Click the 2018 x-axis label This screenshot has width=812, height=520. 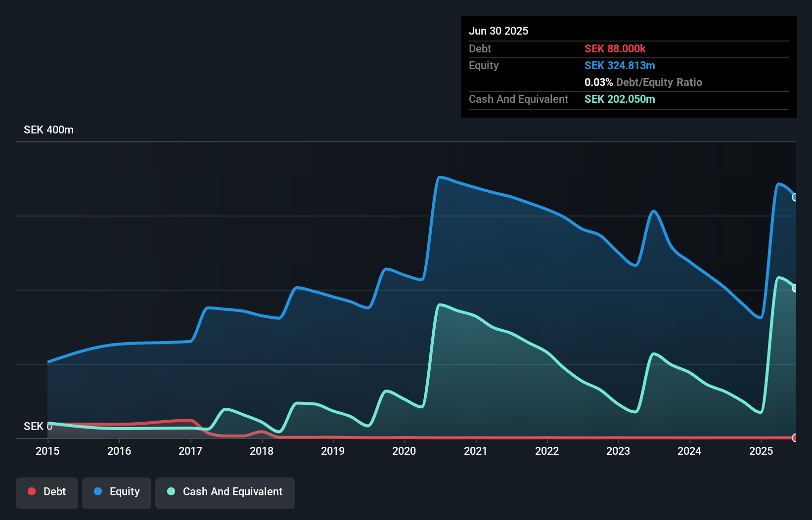pyautogui.click(x=262, y=451)
